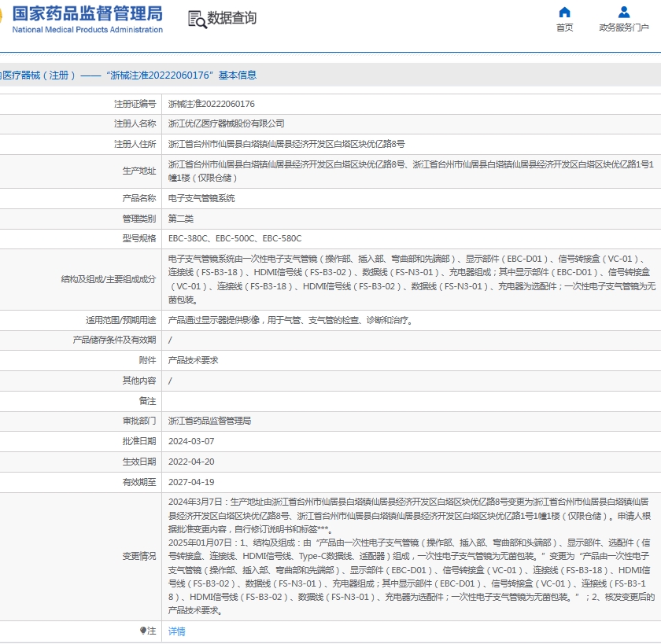Click the marker icon beside 注 label
The image size is (661, 644).
[x=143, y=631]
